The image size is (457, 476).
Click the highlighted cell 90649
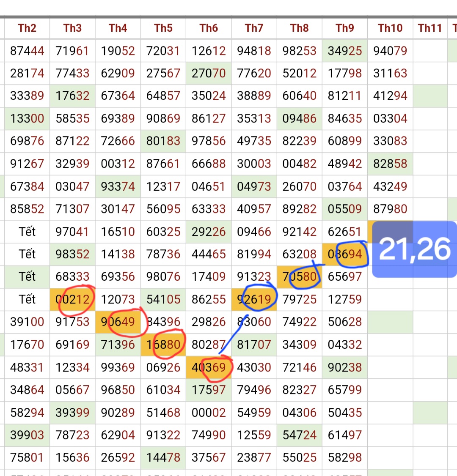[x=118, y=322]
